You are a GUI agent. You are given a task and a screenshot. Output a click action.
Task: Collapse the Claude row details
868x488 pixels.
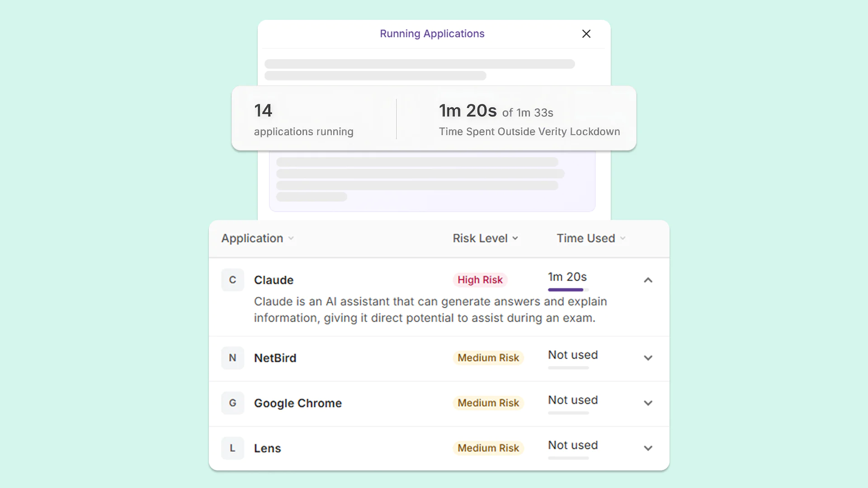click(x=648, y=280)
